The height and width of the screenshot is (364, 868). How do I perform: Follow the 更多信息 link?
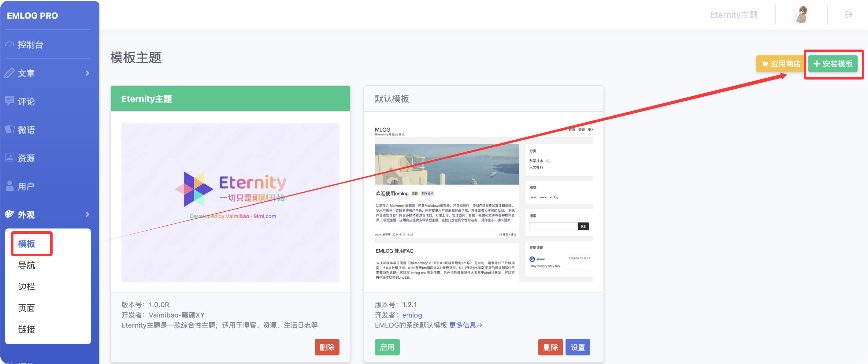click(x=465, y=325)
